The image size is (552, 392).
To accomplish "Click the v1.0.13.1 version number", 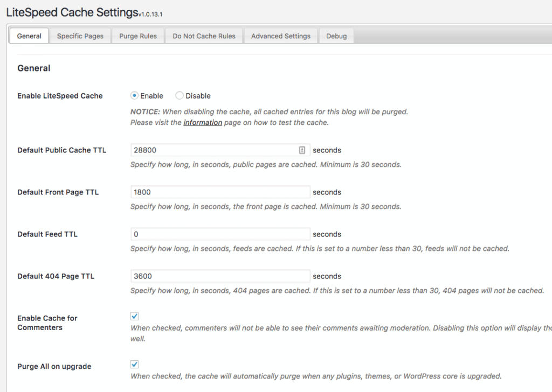I will (x=150, y=15).
